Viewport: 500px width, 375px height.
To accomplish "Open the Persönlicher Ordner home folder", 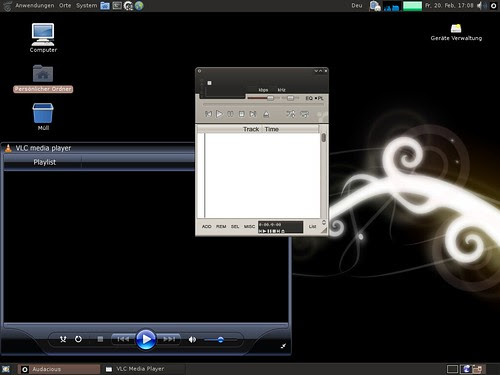I will (43, 79).
